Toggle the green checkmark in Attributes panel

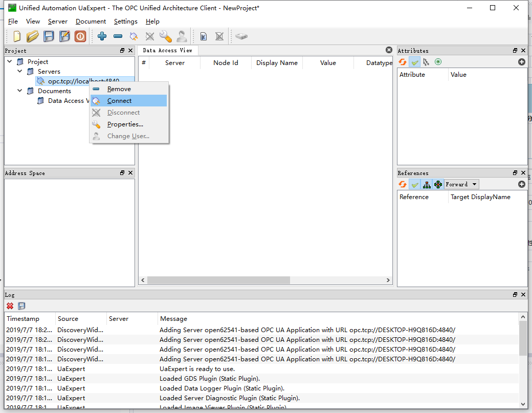[415, 62]
